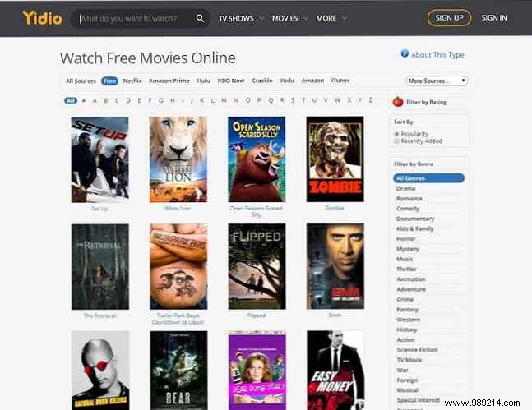Open the MOVIES menu
532x410 pixels.
pyautogui.click(x=285, y=18)
